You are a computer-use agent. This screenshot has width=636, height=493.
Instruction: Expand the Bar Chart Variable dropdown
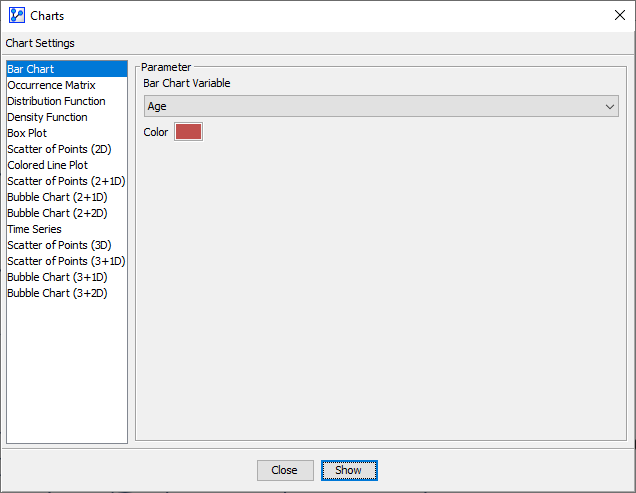tap(381, 106)
